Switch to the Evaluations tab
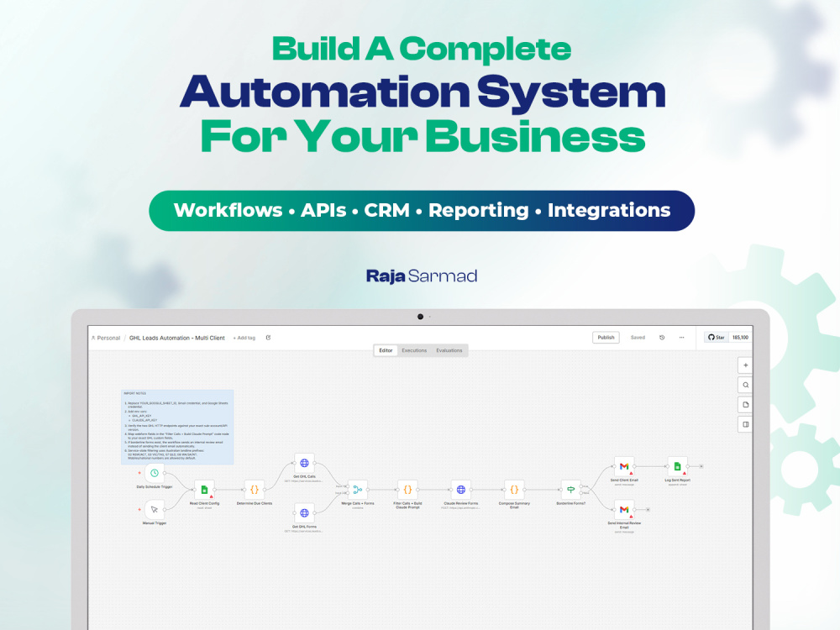 click(x=449, y=350)
